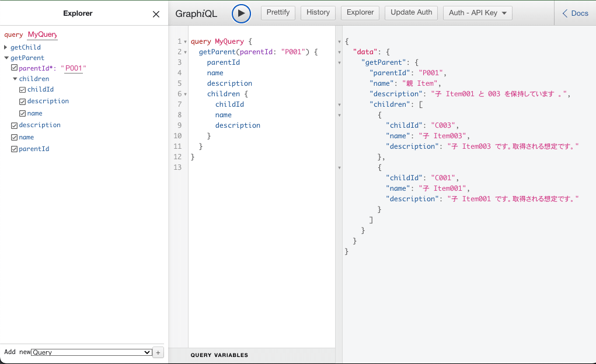Viewport: 596px width, 364px height.
Task: Fold the C003 child object in results
Action: click(x=339, y=116)
